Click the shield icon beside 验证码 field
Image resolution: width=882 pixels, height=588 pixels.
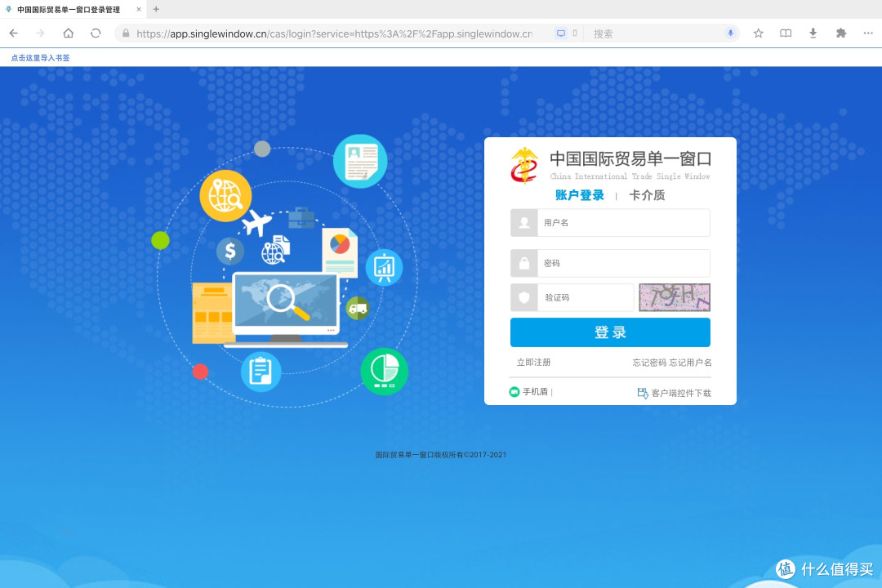click(523, 297)
